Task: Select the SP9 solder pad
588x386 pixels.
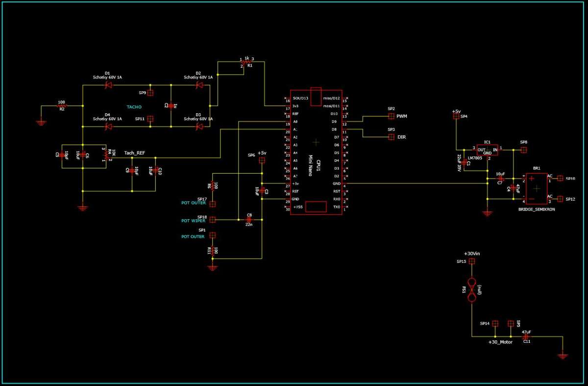Action: pos(150,93)
